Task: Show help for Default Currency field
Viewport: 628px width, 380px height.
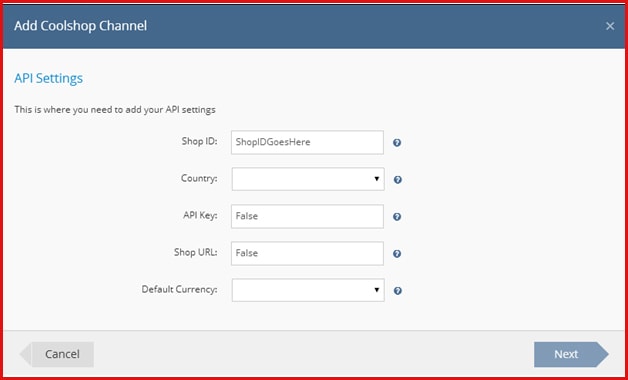Action: pyautogui.click(x=397, y=291)
